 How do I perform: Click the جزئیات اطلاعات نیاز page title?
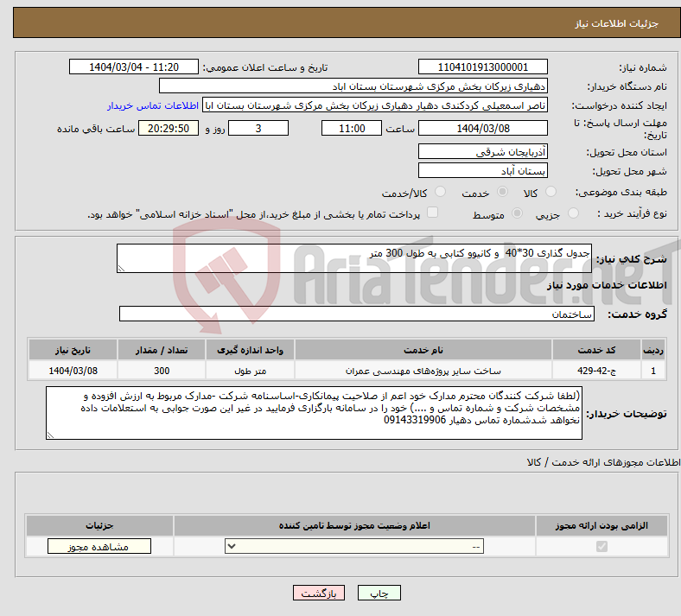(617, 23)
